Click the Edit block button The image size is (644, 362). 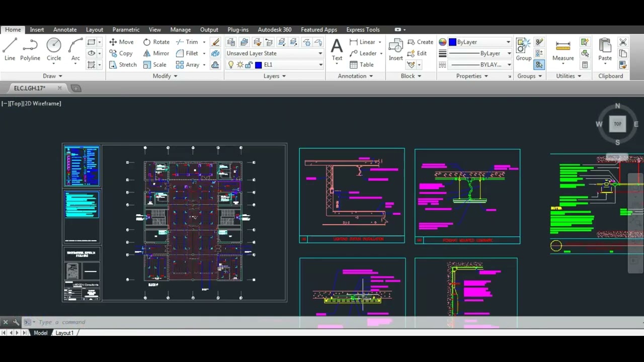[417, 53]
